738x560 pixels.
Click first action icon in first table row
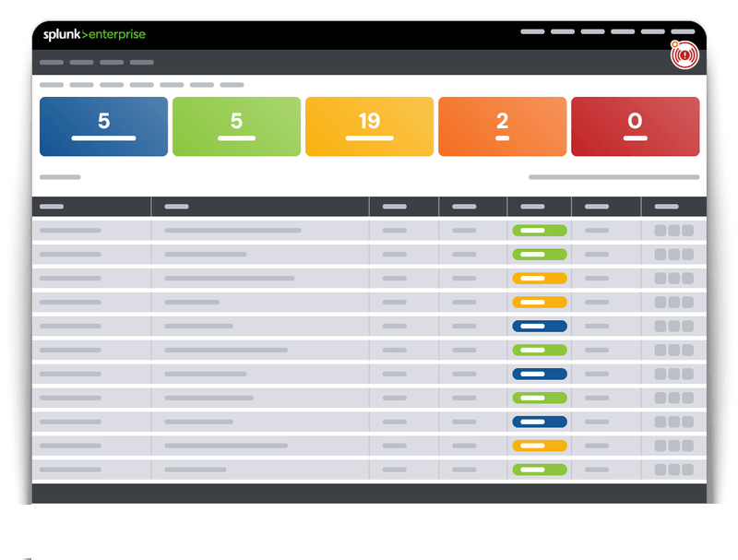661,231
